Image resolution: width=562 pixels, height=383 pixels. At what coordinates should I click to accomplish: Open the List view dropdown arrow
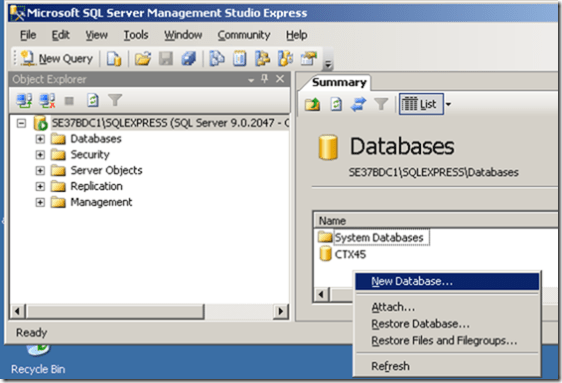pyautogui.click(x=448, y=105)
